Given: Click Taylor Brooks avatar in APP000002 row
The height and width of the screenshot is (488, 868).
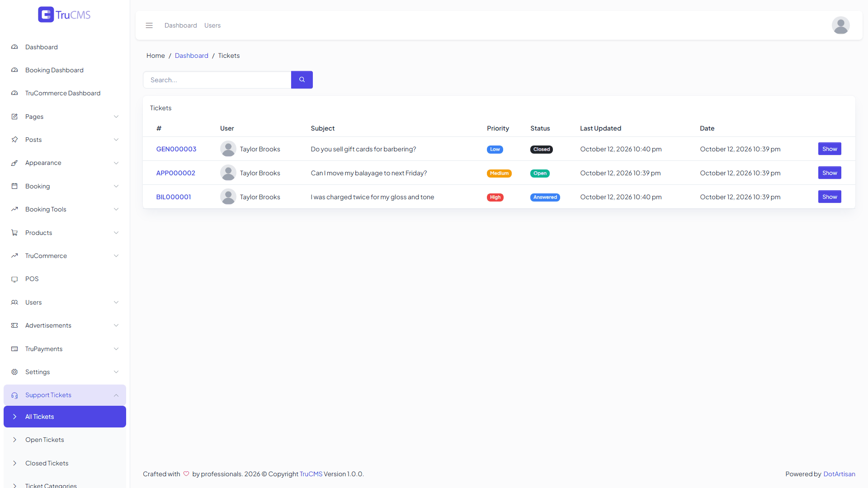Looking at the screenshot, I should click(x=228, y=173).
